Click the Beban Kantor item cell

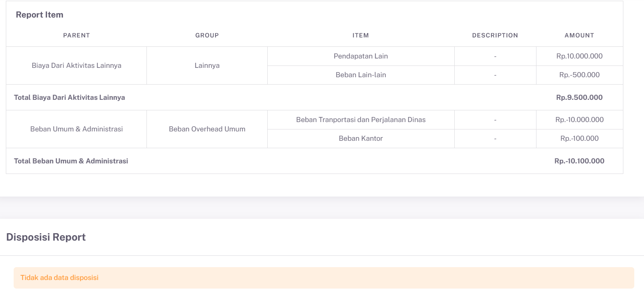pos(360,138)
